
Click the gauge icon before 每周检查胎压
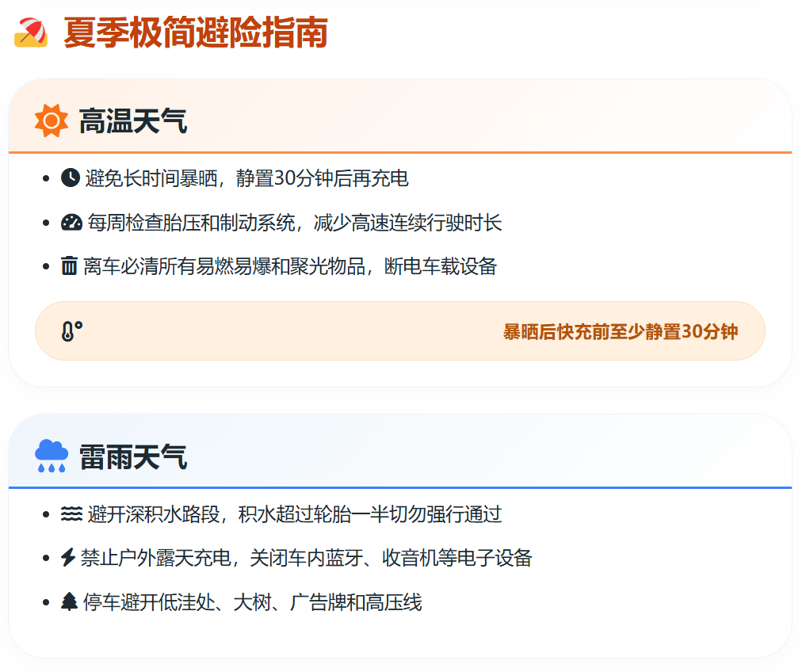coord(71,222)
